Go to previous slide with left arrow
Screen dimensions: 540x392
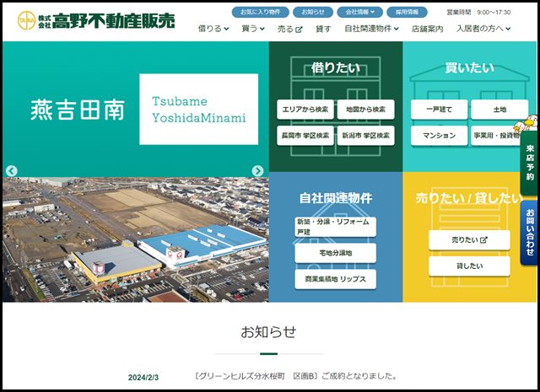pos(11,170)
